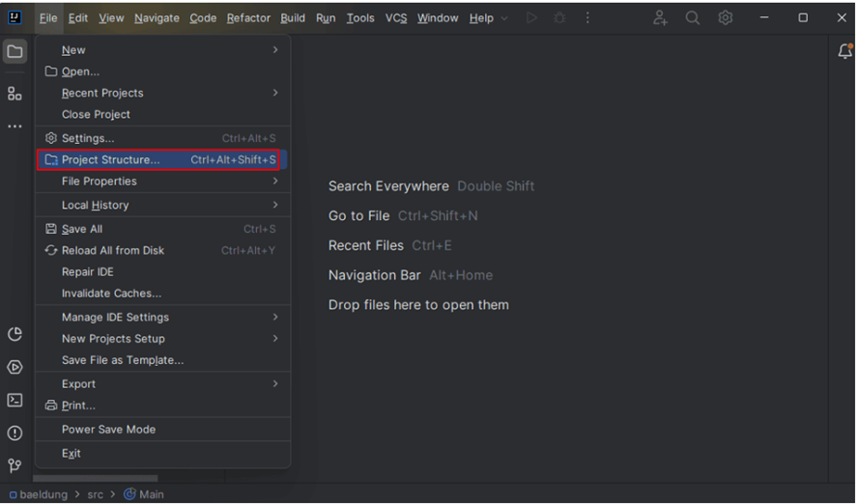Expand the New submenu arrow

click(275, 49)
